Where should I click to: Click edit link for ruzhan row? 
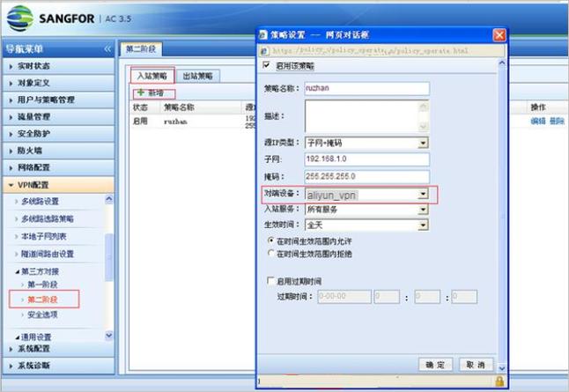tap(538, 121)
